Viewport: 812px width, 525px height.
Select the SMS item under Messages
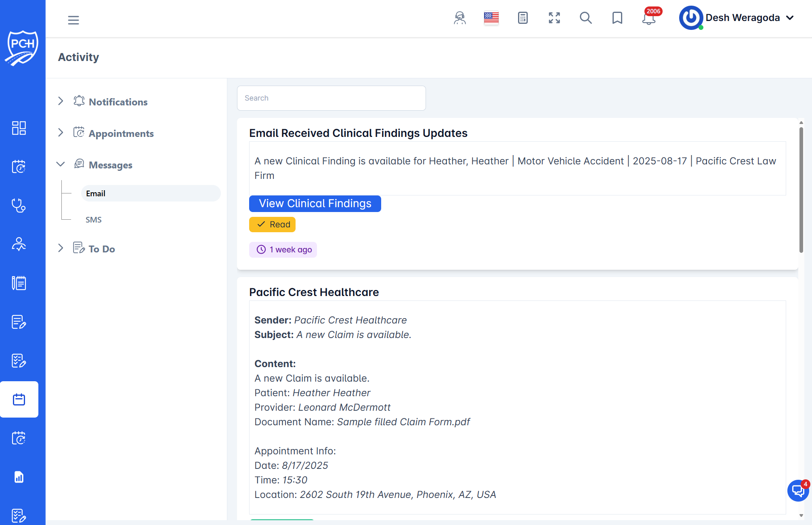(x=94, y=220)
